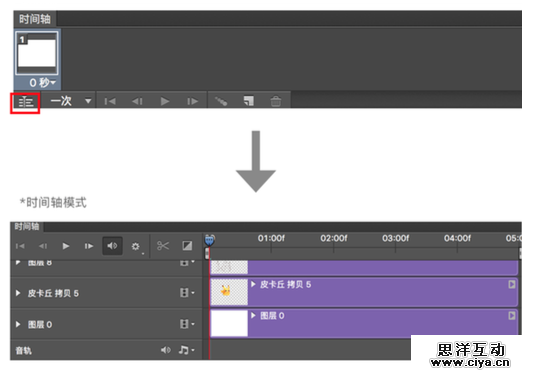Select frame 1 thumbnail in frame animation
The width and height of the screenshot is (539, 378).
tap(37, 53)
